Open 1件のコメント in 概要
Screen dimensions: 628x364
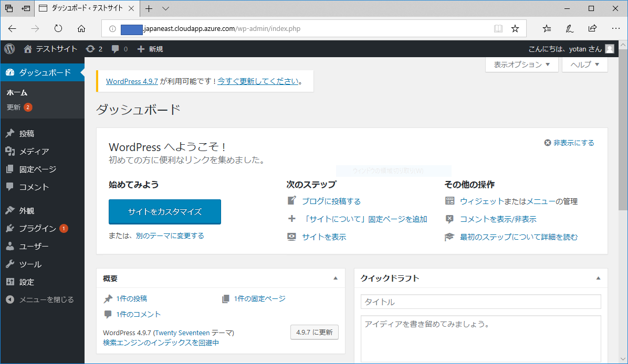click(x=138, y=314)
